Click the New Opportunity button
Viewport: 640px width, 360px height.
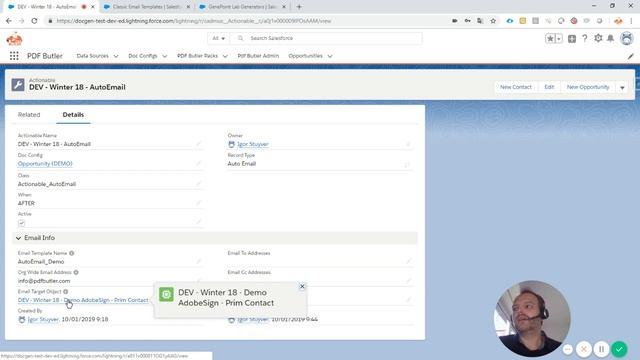click(x=588, y=87)
